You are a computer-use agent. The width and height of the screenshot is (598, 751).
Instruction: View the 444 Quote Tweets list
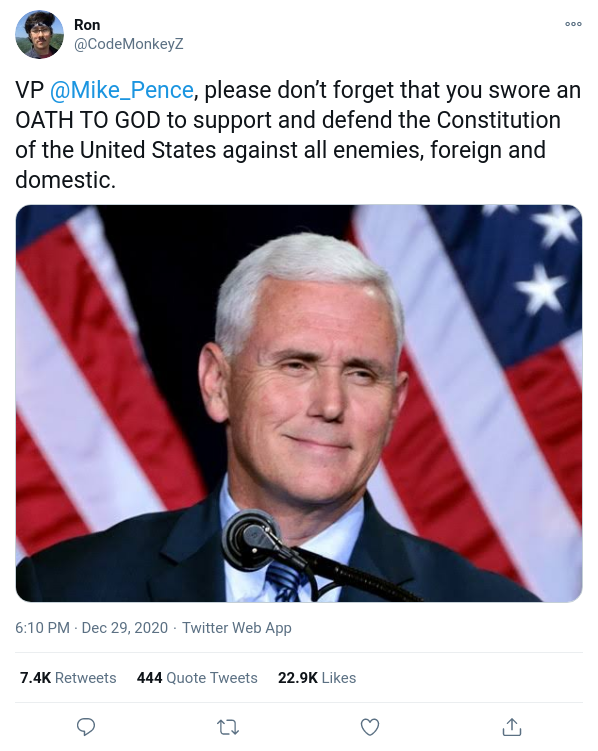tap(197, 678)
